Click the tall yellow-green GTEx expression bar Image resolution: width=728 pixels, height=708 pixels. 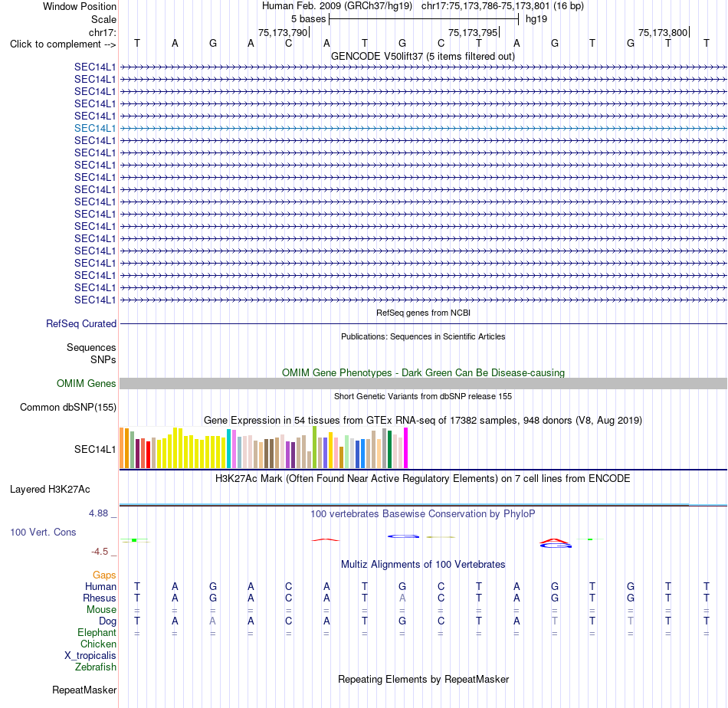click(314, 447)
